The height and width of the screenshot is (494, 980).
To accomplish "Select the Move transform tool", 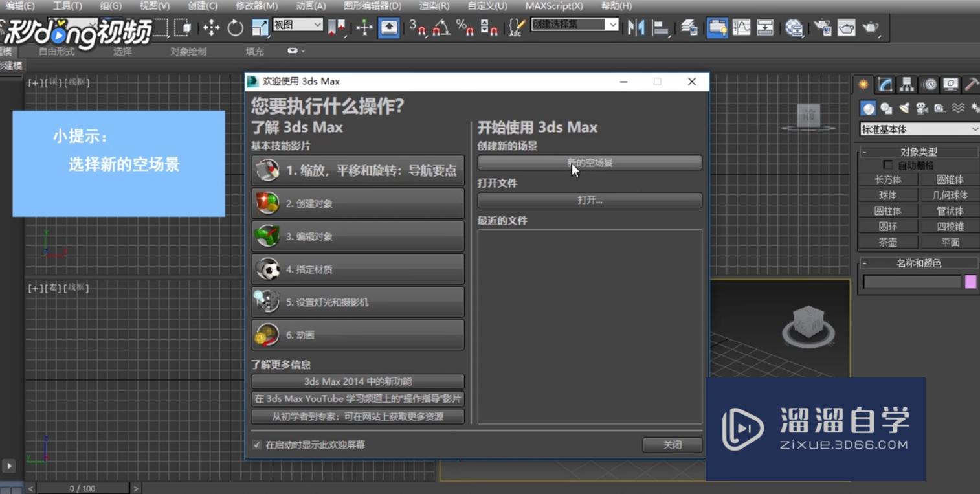I will point(211,27).
